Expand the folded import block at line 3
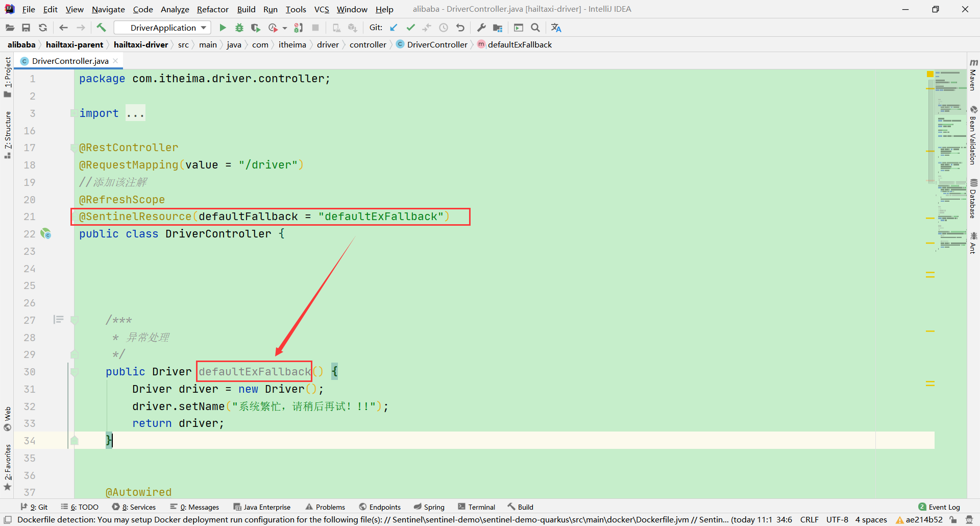The image size is (980, 526). (x=73, y=113)
